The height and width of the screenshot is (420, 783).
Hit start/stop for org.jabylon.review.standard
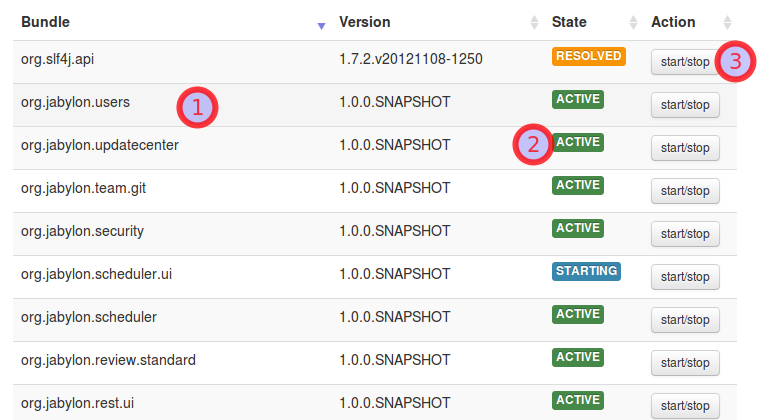pos(685,363)
